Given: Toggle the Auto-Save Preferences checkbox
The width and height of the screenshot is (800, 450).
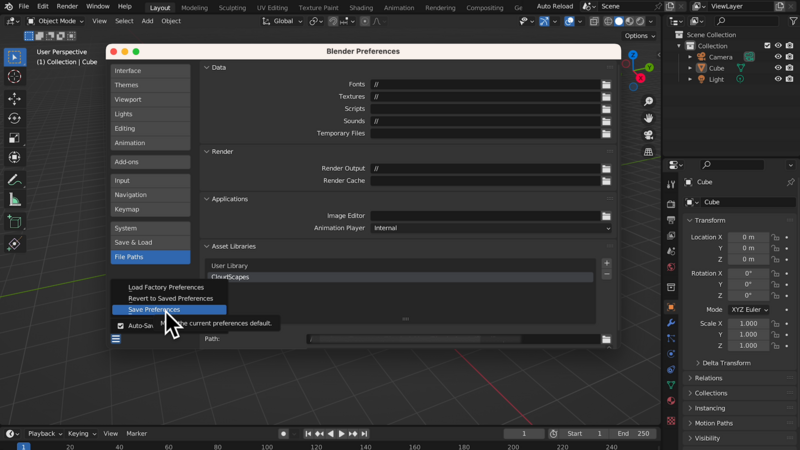Looking at the screenshot, I should tap(120, 326).
